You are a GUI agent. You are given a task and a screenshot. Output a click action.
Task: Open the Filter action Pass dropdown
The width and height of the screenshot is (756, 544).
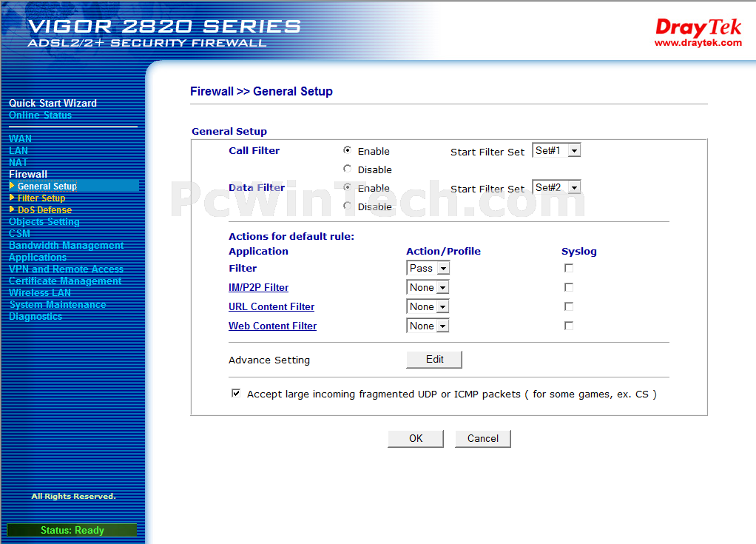pos(428,268)
